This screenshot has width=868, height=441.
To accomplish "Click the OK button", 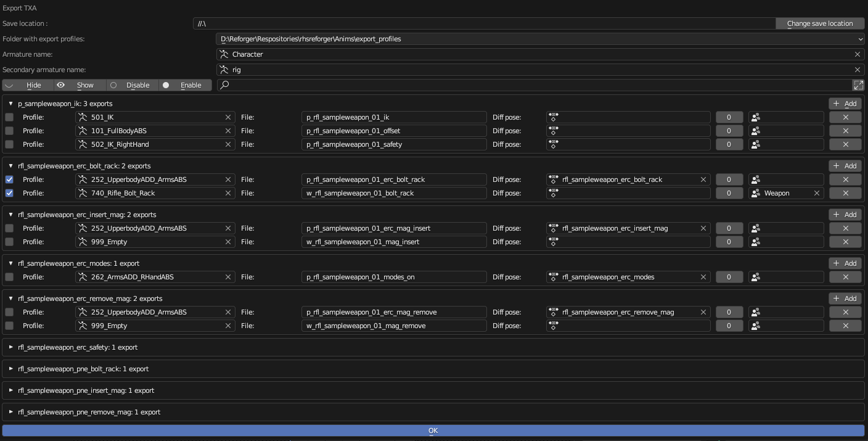I will (x=433, y=431).
